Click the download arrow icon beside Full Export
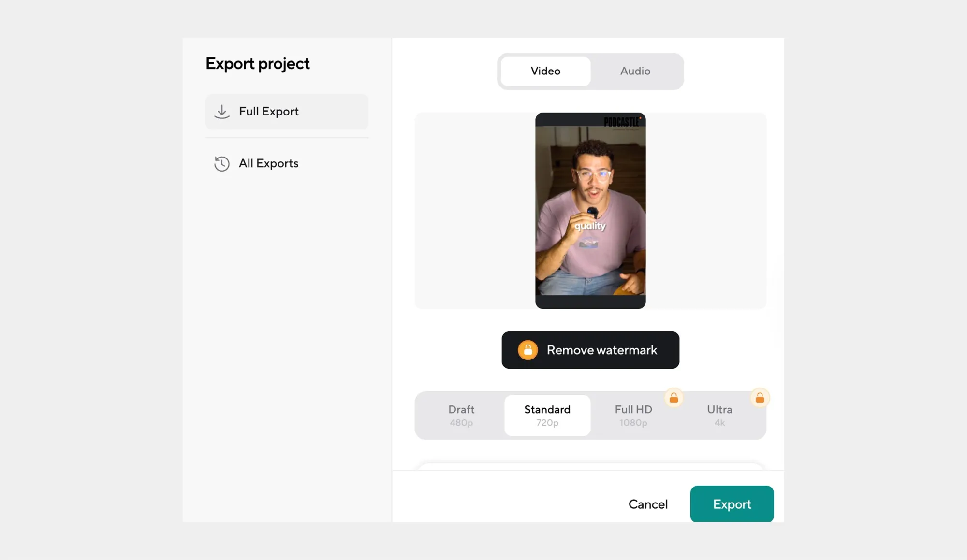Image resolution: width=967 pixels, height=560 pixels. click(222, 112)
